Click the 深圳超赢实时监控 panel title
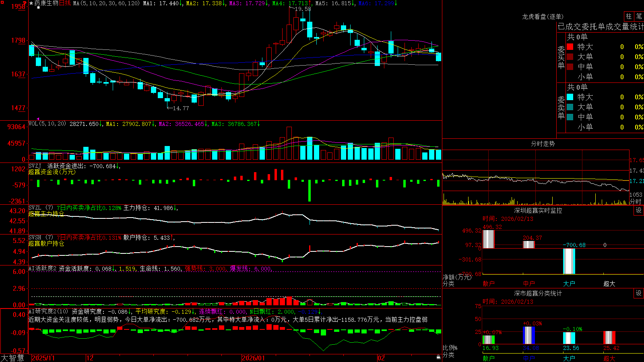This screenshot has width=644, height=362. pyautogui.click(x=538, y=210)
